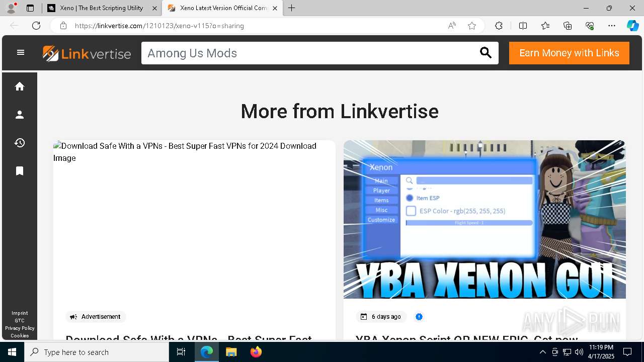The height and width of the screenshot is (362, 644).
Task: Open Collections icon
Action: [x=568, y=26]
